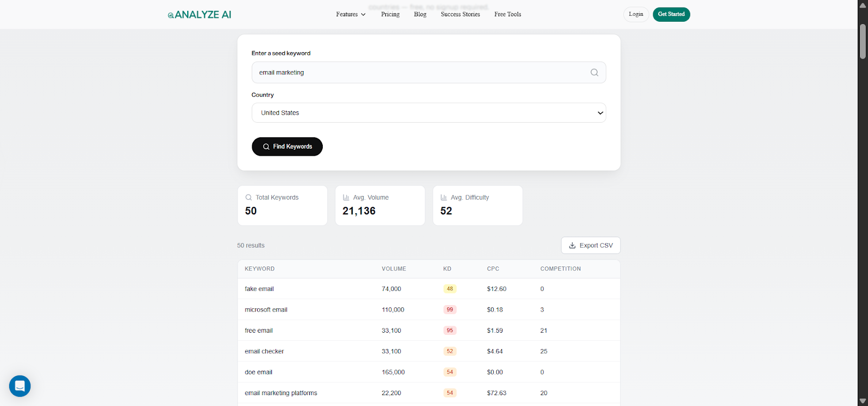This screenshot has width=868, height=406.
Task: Click the KD badge 48 for fake email
Action: pos(450,289)
